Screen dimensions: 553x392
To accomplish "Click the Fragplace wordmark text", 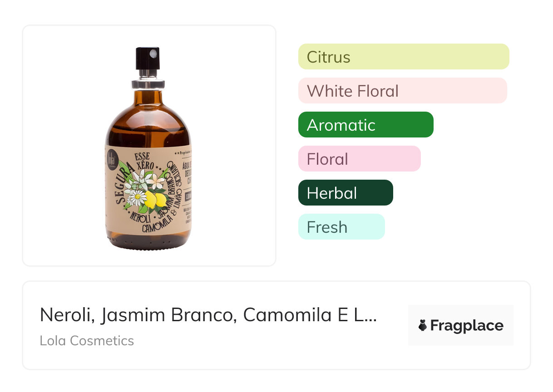I will (467, 325).
